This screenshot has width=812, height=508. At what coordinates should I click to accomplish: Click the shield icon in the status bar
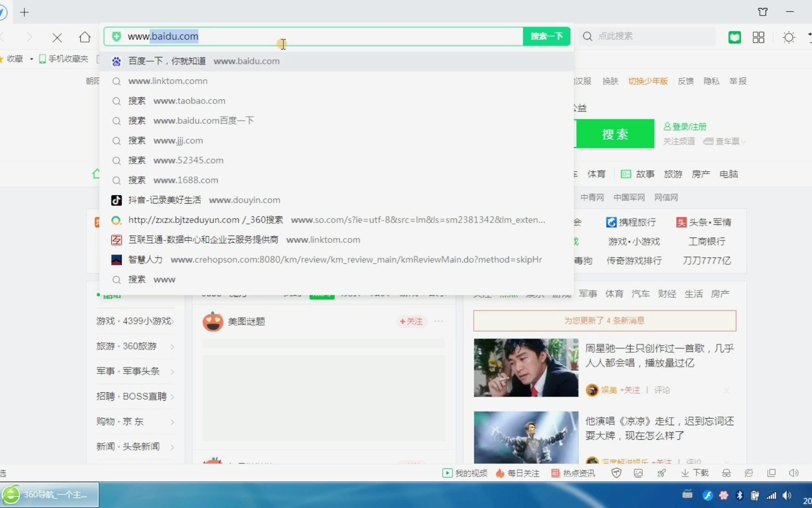coord(616,473)
